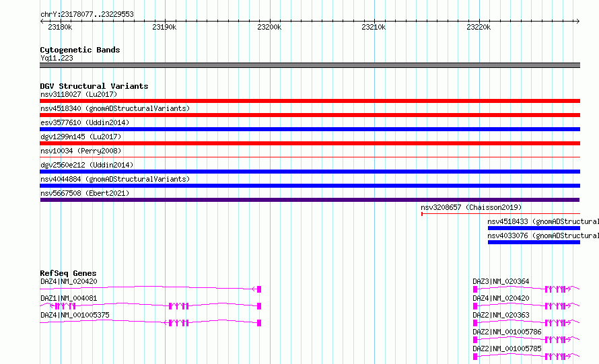Select variant label nsv5667508 (Ebert2021)
The height and width of the screenshot is (364, 599).
[85, 193]
